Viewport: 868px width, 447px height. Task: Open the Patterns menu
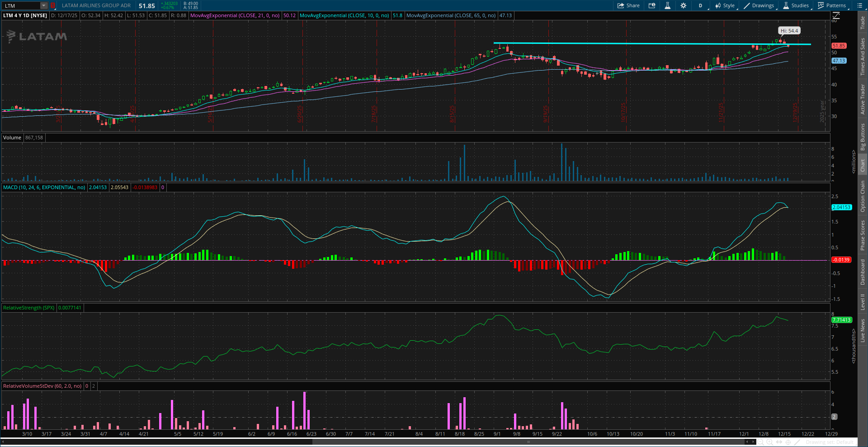(832, 5)
